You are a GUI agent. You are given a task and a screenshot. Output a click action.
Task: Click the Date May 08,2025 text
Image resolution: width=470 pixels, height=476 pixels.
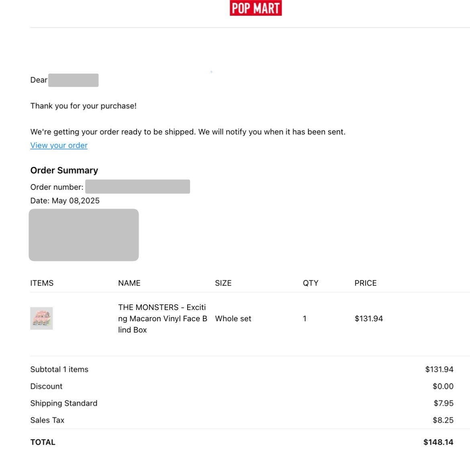pyautogui.click(x=65, y=201)
